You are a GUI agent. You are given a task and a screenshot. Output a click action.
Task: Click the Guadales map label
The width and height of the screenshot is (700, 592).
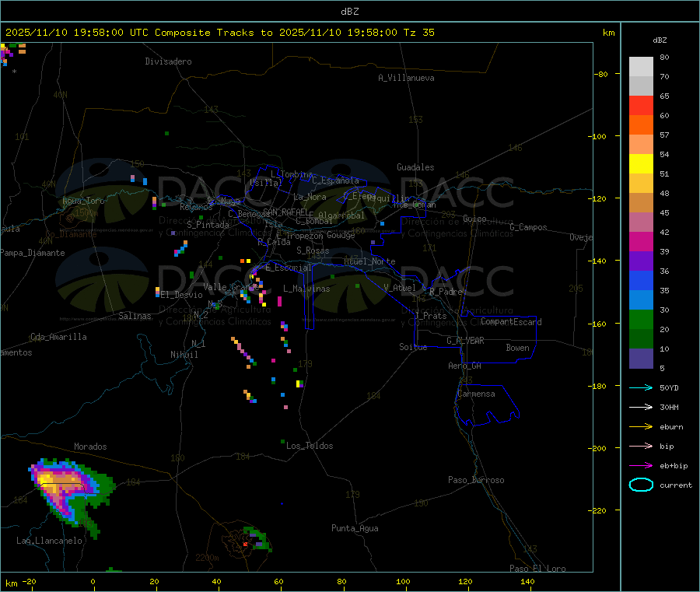coord(415,167)
